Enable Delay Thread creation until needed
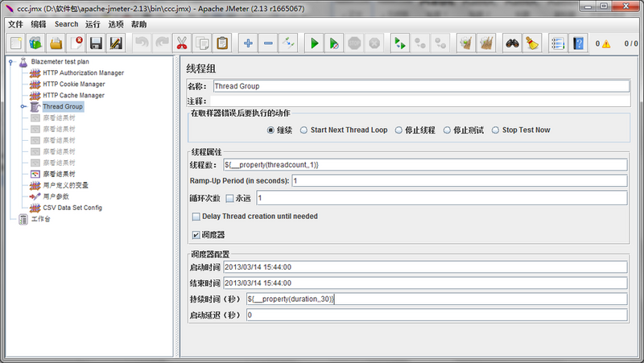 coord(196,217)
